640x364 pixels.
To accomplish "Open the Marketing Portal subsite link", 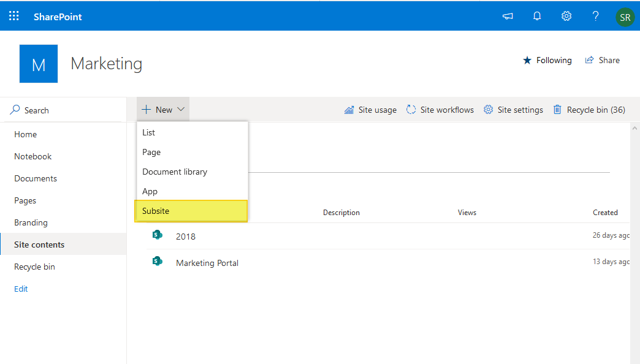I will [x=207, y=262].
